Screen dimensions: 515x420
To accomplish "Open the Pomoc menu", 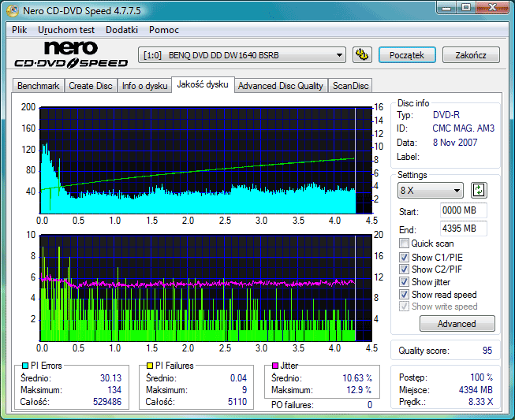I will coord(164,30).
